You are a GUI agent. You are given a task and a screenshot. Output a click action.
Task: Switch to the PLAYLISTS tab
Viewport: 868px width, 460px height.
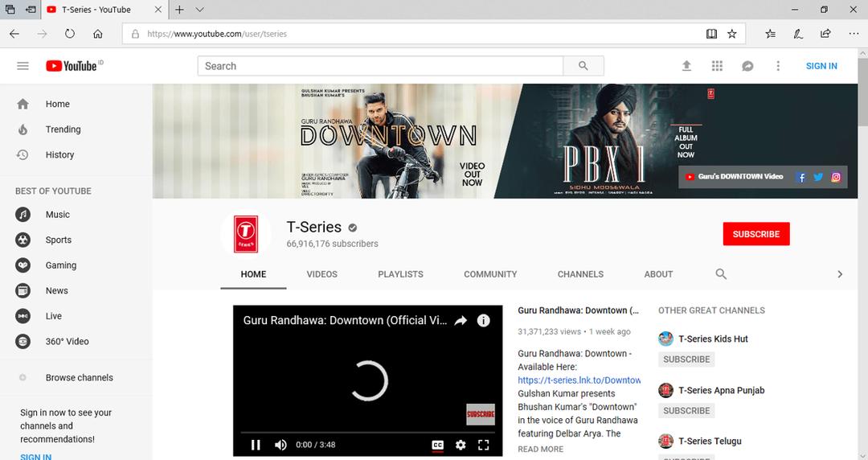pos(400,273)
